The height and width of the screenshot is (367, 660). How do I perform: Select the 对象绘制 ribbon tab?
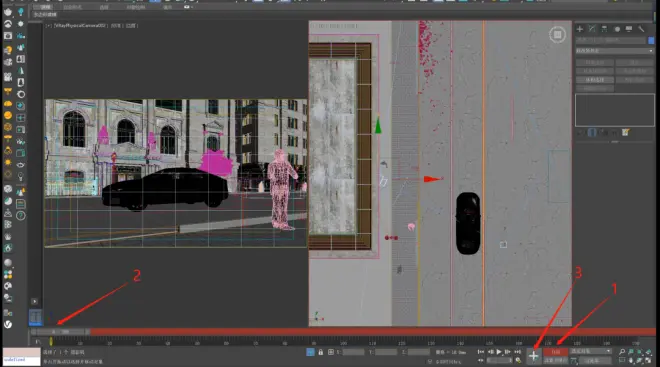[136, 7]
